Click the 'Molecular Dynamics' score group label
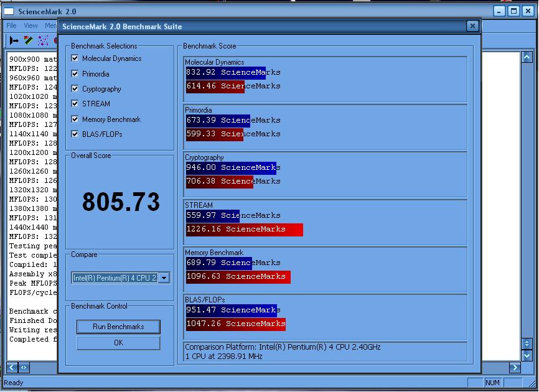The height and width of the screenshot is (392, 539). pyautogui.click(x=215, y=62)
